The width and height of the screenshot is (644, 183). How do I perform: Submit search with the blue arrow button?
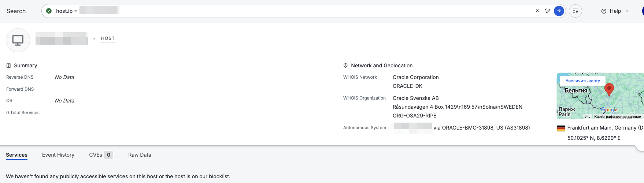tap(559, 11)
